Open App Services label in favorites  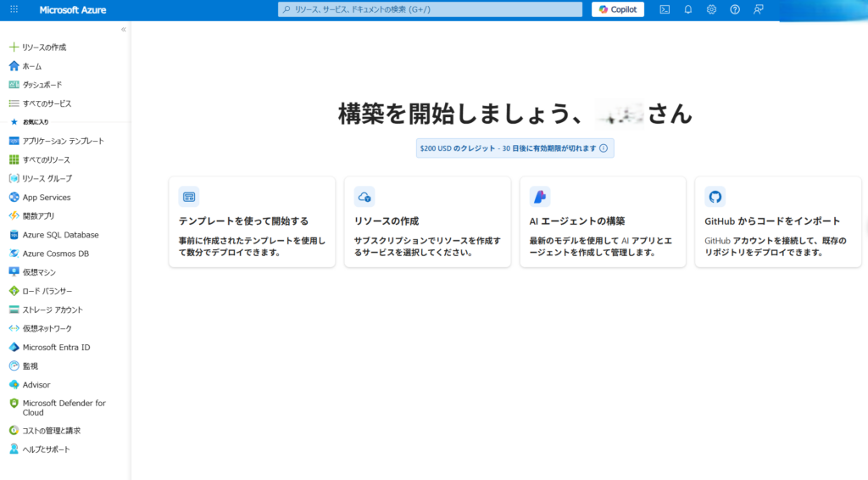tap(47, 197)
